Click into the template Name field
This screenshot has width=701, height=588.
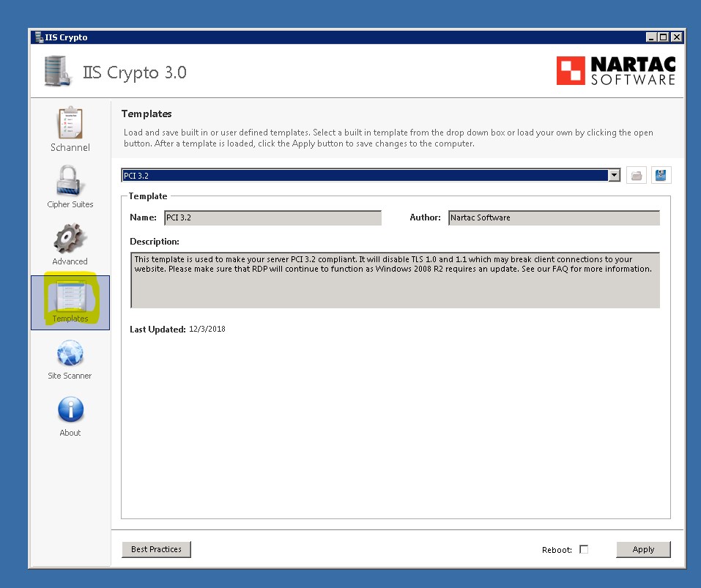pos(272,218)
